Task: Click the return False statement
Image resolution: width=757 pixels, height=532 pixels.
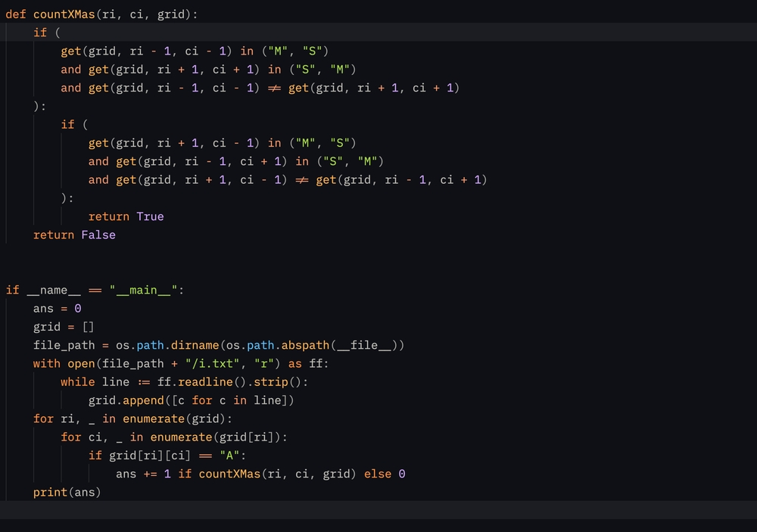Action: point(74,235)
